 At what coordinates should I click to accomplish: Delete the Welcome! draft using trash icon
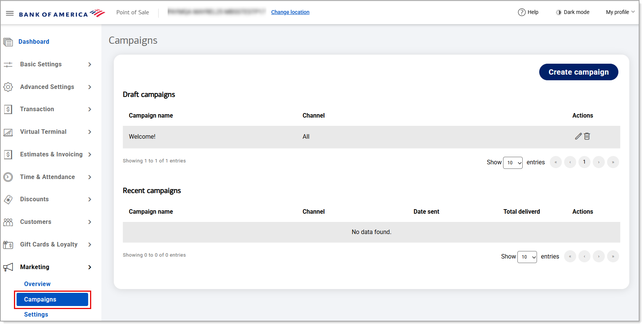click(587, 136)
